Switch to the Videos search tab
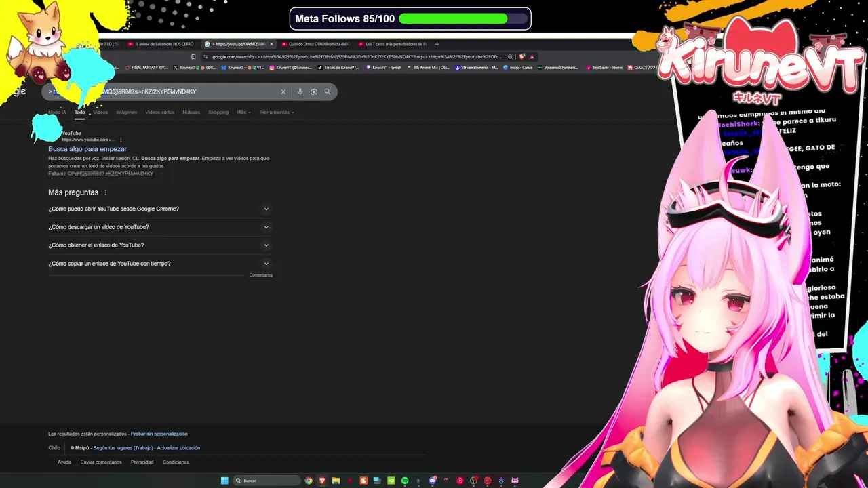Image resolution: width=868 pixels, height=488 pixels. [100, 113]
